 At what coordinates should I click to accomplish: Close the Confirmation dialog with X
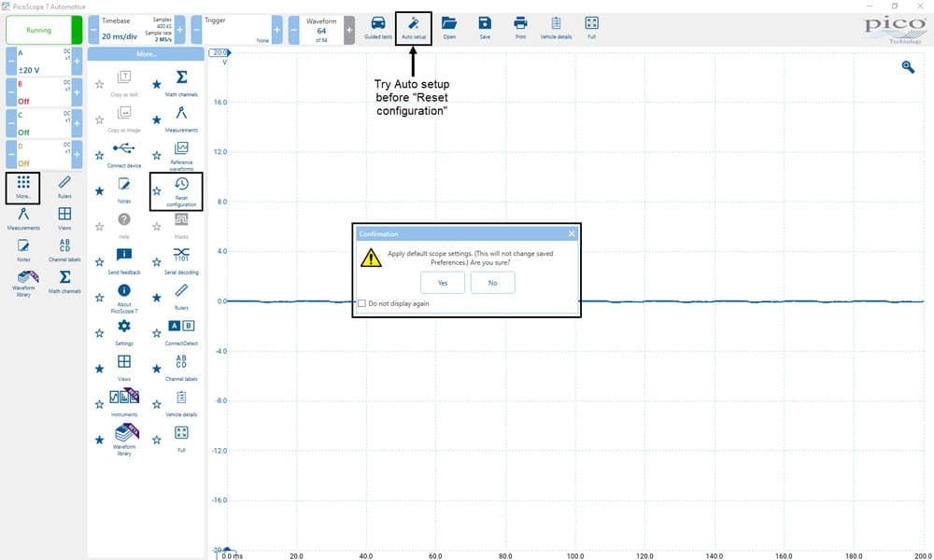pos(572,234)
